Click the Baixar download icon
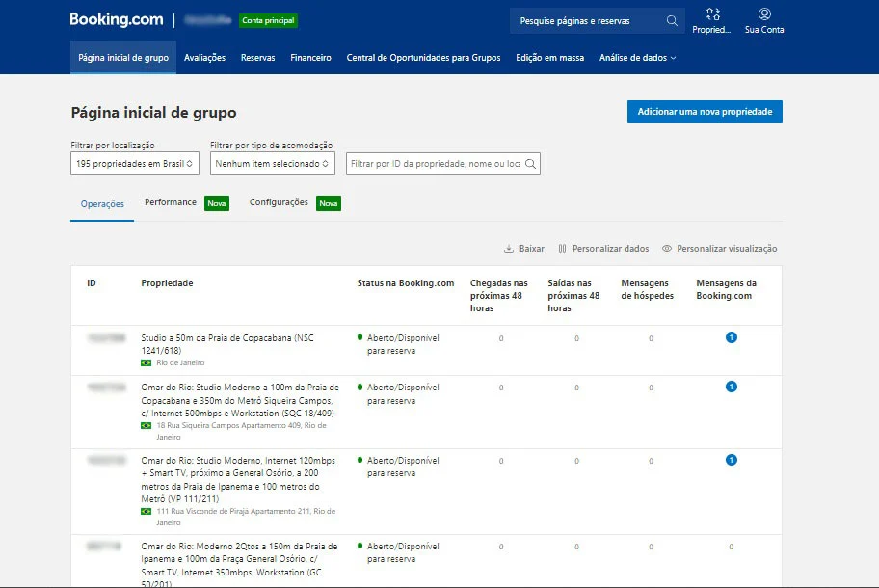This screenshot has width=879, height=588. [x=509, y=249]
